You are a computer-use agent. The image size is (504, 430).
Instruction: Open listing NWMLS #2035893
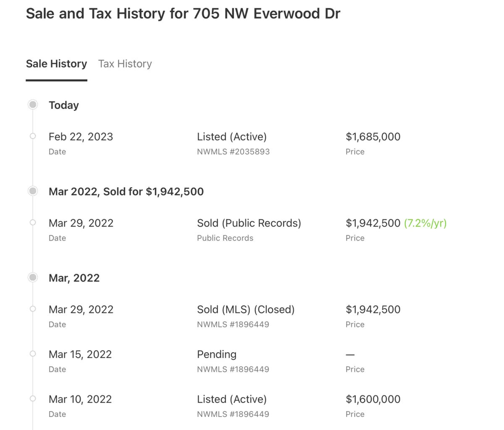(233, 152)
